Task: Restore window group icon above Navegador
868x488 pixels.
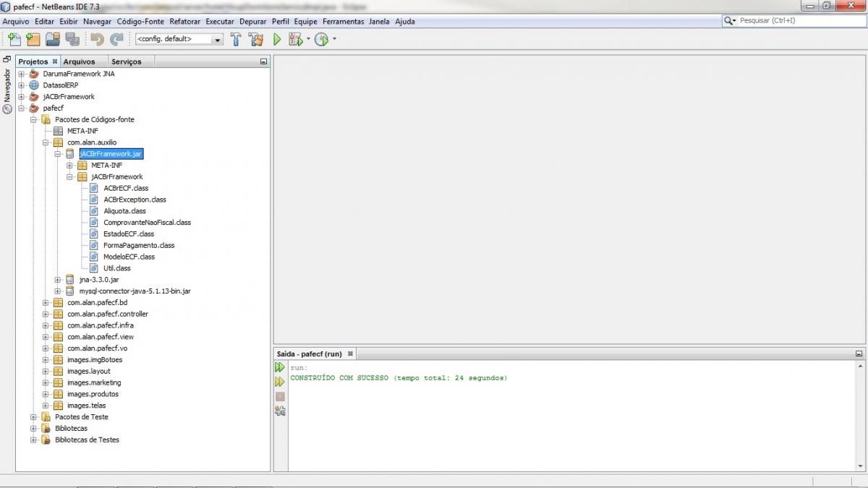Action: 7,60
